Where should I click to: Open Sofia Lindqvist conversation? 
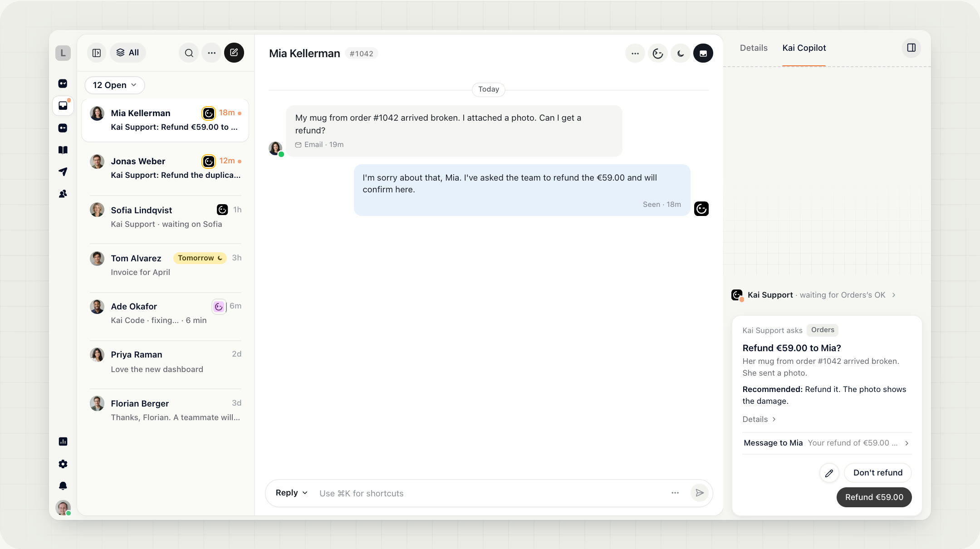click(x=165, y=217)
